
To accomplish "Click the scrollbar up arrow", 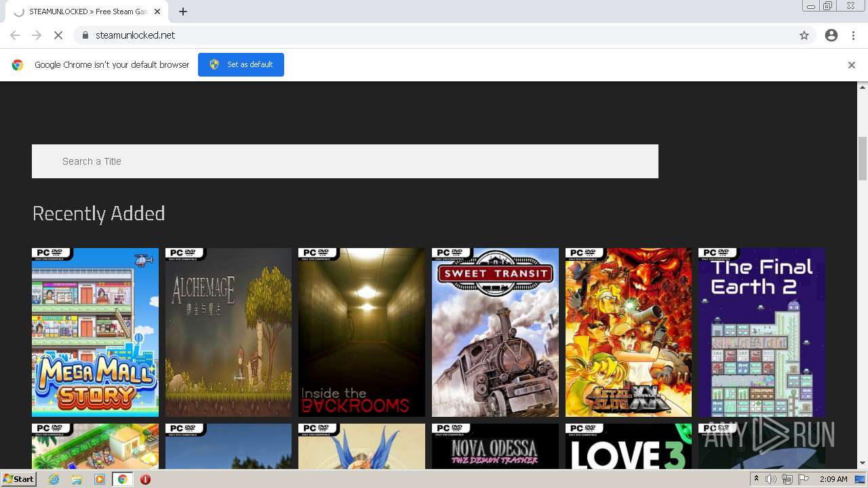I will tap(863, 87).
